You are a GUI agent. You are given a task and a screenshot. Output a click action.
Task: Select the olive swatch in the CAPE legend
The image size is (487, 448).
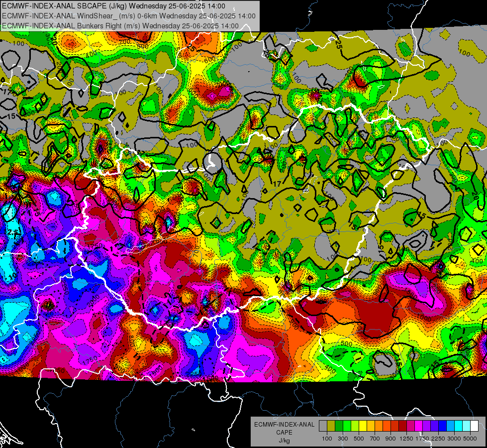pos(331,426)
